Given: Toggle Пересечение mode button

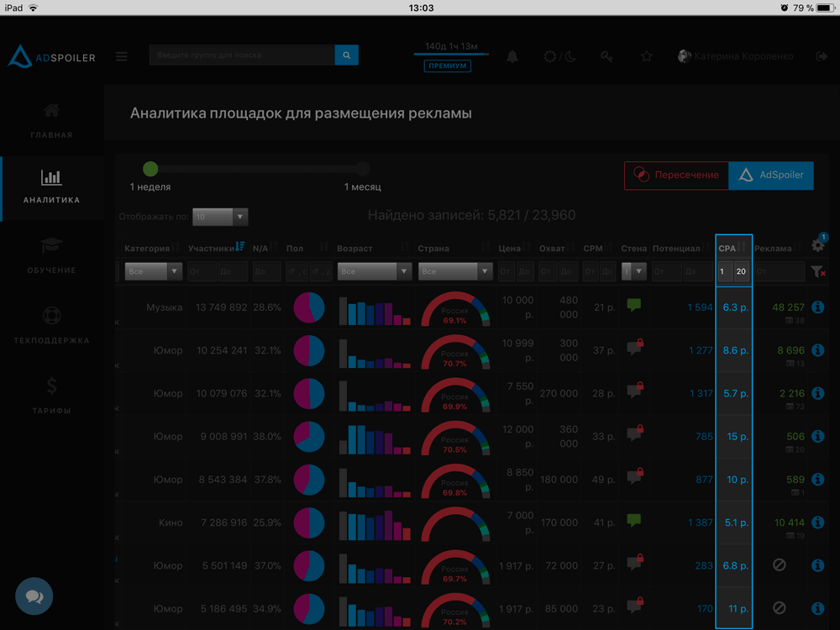Looking at the screenshot, I should pos(676,176).
